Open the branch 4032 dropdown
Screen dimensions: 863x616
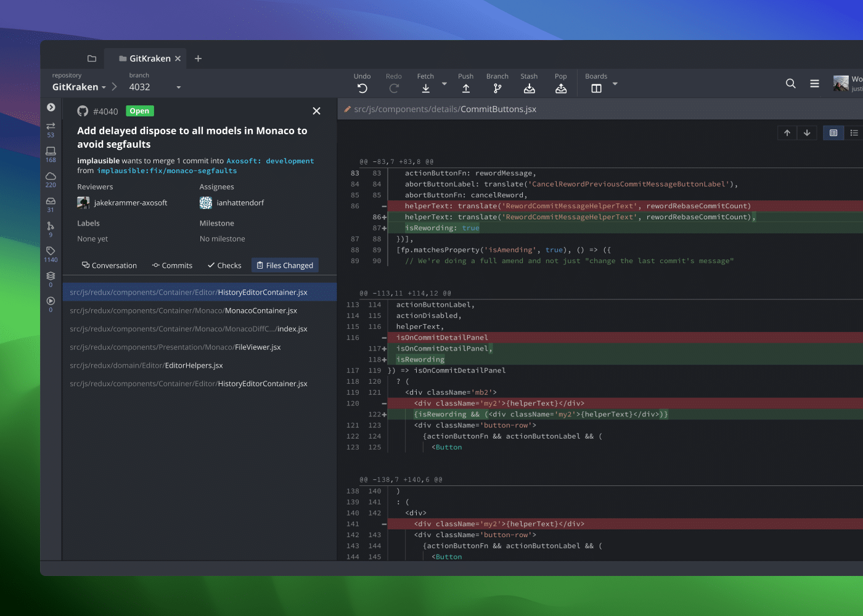click(155, 87)
